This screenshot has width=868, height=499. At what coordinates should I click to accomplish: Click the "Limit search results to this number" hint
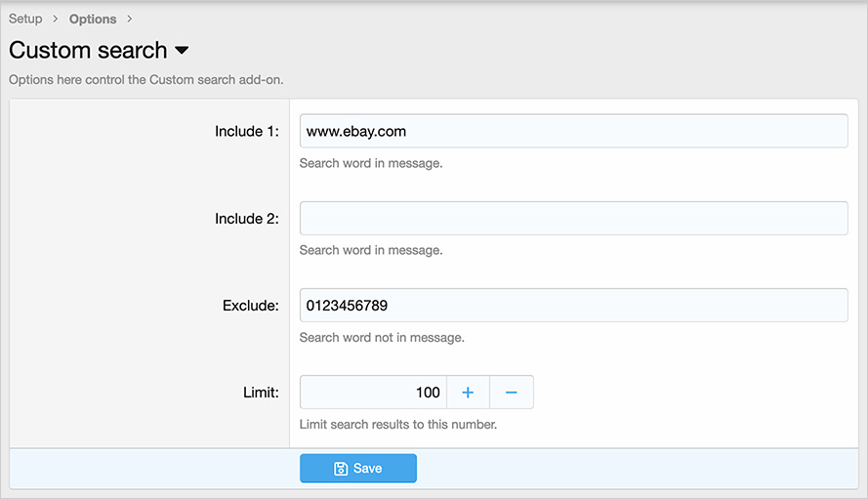click(x=398, y=425)
